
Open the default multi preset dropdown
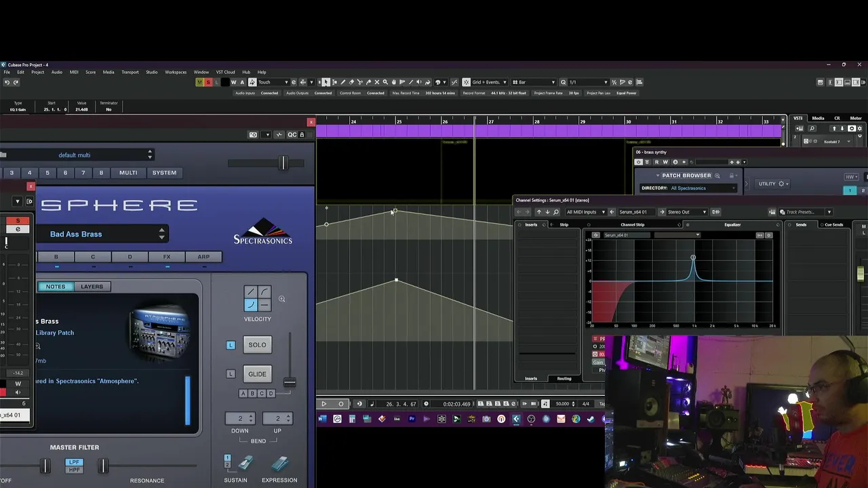click(78, 155)
